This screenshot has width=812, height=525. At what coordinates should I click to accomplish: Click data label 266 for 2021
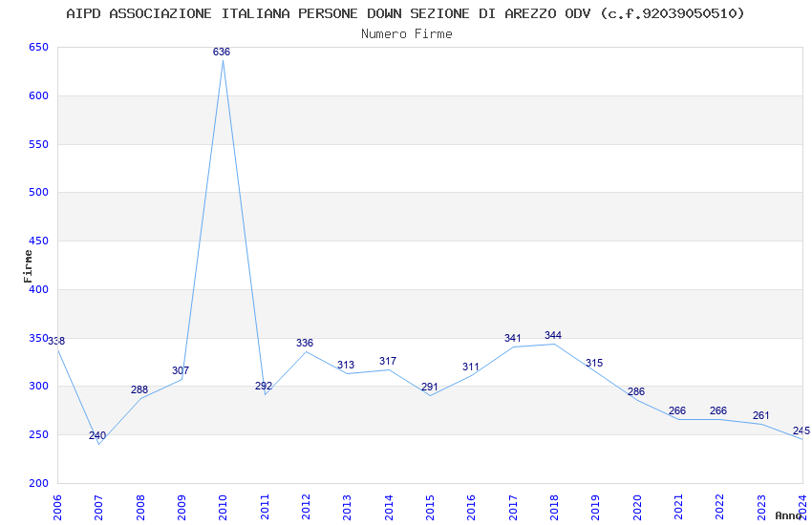point(677,410)
